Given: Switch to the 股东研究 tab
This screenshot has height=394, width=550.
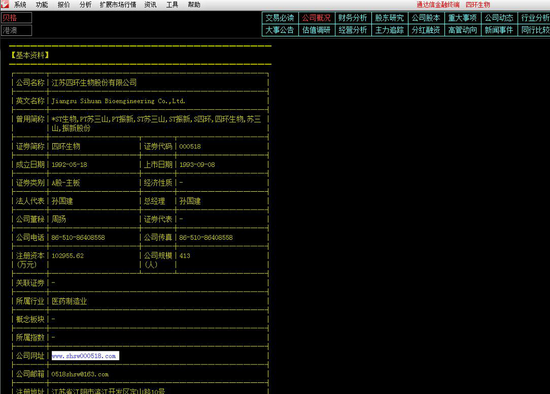Looking at the screenshot, I should pyautogui.click(x=389, y=18).
